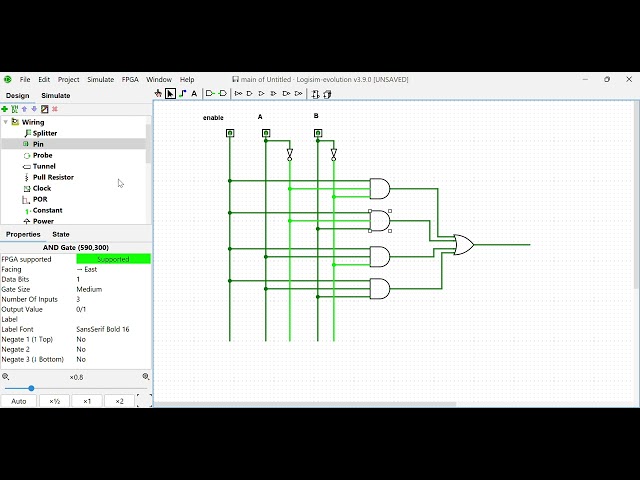Click the Label property value field
640x480 pixels.
pos(113,319)
